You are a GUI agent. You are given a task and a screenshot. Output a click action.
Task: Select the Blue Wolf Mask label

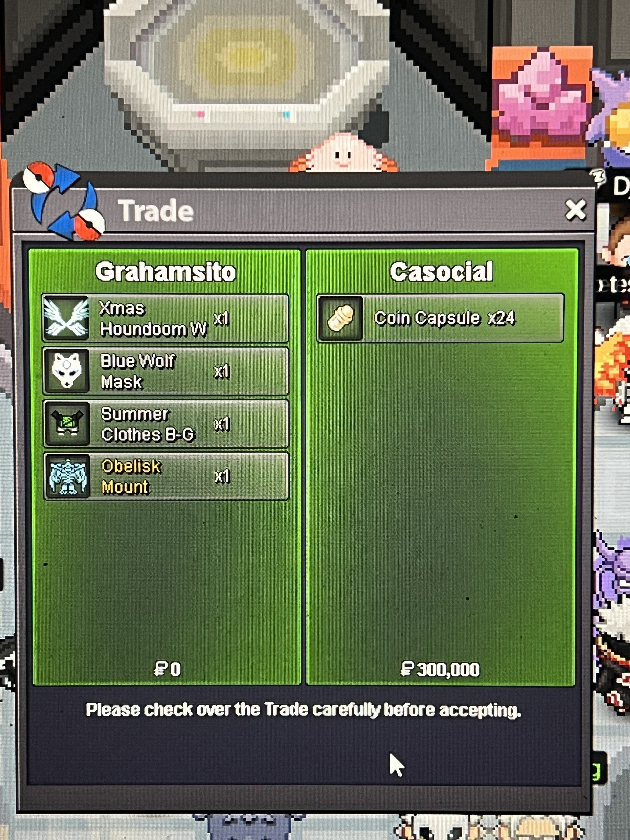tap(138, 371)
